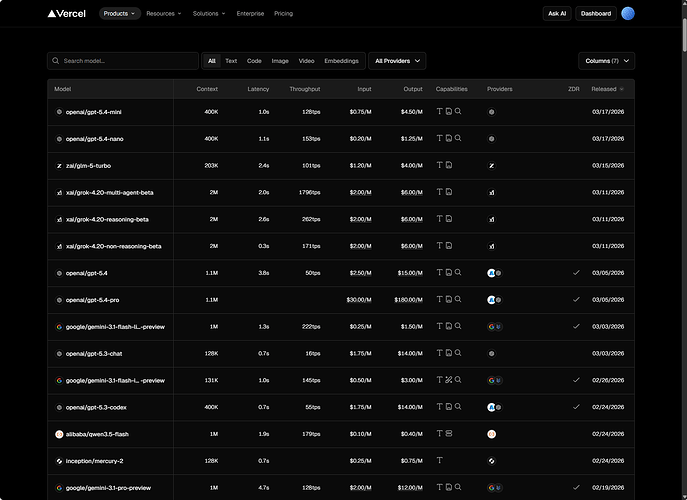The width and height of the screenshot is (687, 500).
Task: Click ZDR checkmark for openai/gpt-5.3-codex
Action: tap(576, 407)
